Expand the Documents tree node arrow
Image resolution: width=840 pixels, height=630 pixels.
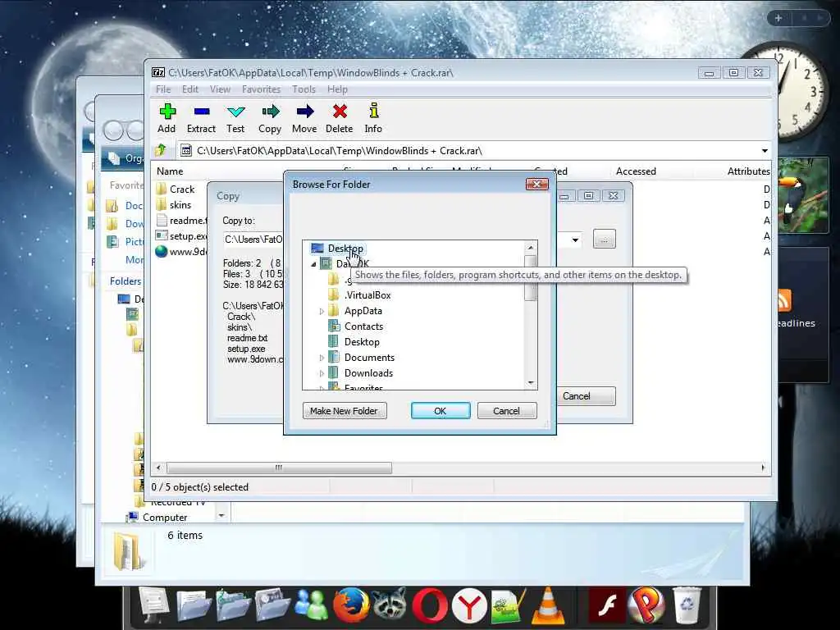(x=322, y=358)
